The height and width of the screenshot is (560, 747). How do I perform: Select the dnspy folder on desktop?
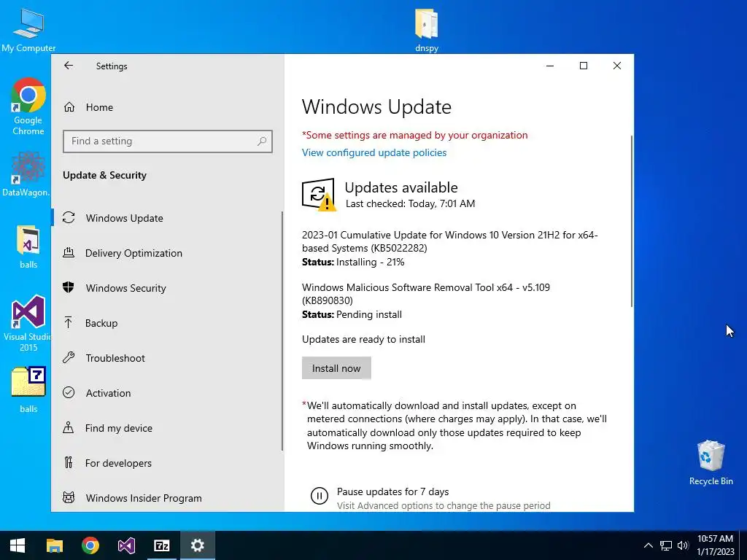tap(426, 30)
